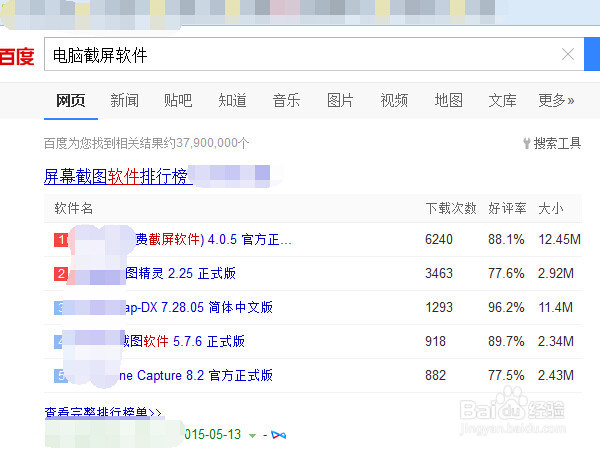
Task: Click the rating value 77.5%
Action: [506, 375]
